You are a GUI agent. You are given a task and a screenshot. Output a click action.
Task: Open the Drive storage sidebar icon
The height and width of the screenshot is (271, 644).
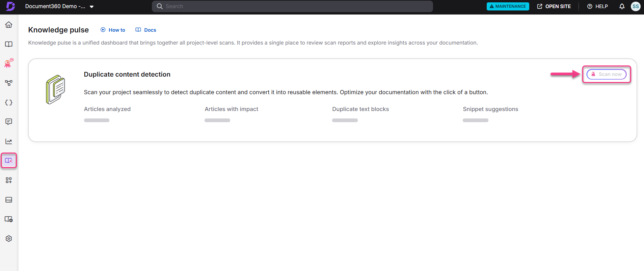(9, 200)
